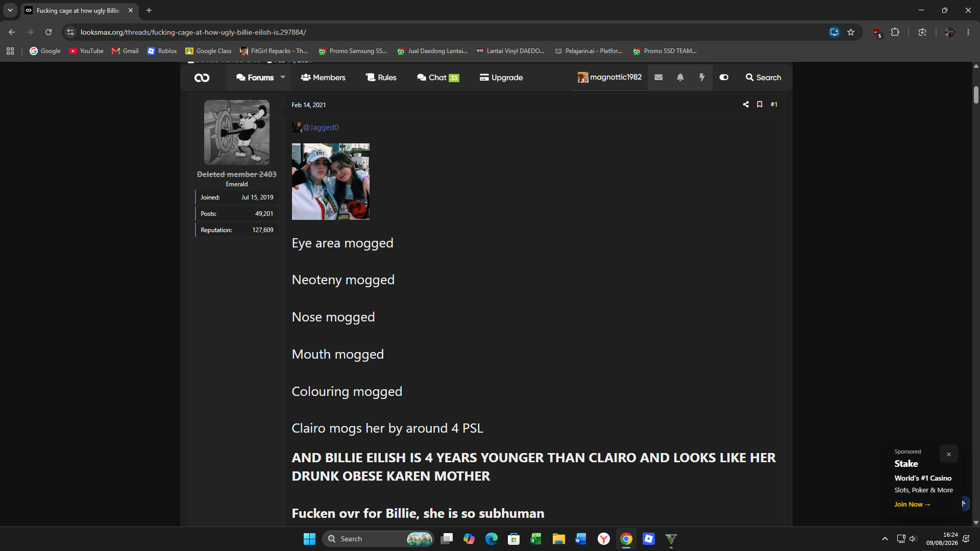Image resolution: width=980 pixels, height=551 pixels.
Task: Open the inbox envelope icon
Action: tap(658, 78)
